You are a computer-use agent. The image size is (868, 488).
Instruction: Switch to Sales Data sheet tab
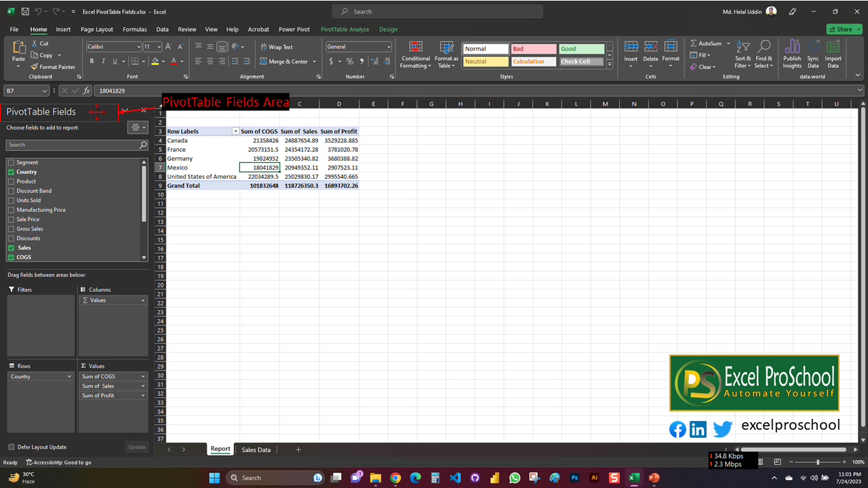256,449
